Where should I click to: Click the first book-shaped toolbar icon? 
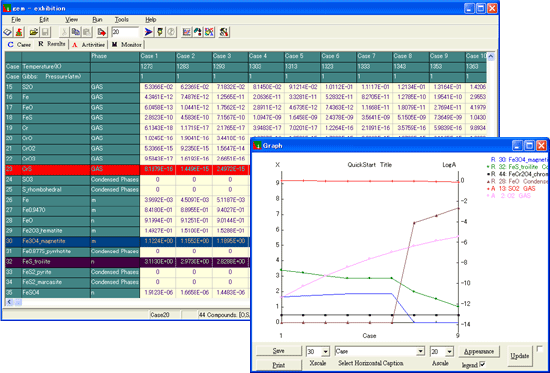(8, 32)
